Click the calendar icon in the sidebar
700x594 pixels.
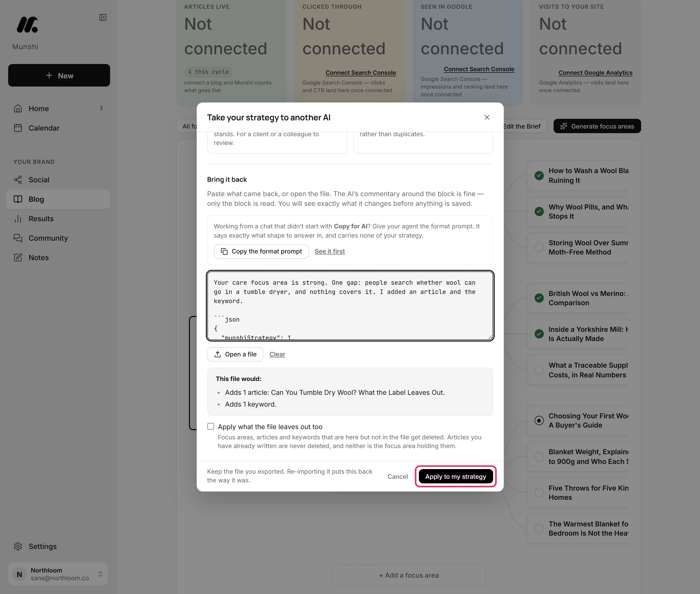coord(18,128)
